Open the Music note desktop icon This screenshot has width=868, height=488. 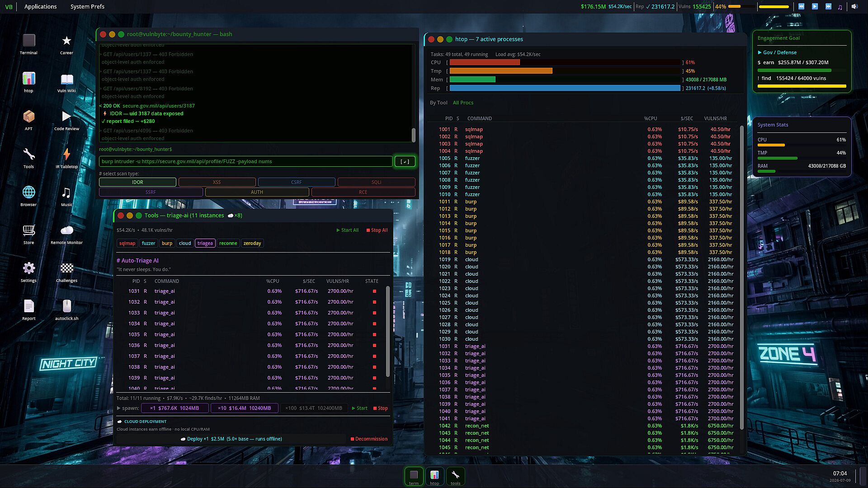tap(66, 196)
